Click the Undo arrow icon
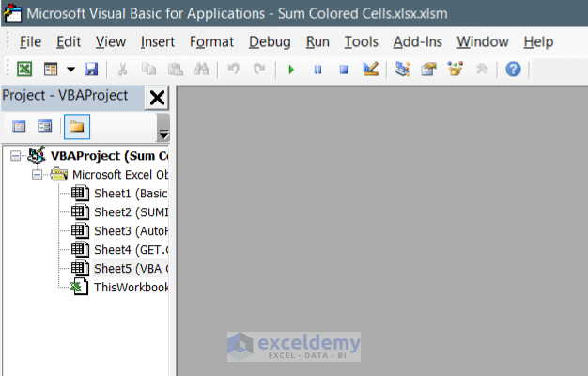Screen dimensions: 588x376 (x=234, y=70)
